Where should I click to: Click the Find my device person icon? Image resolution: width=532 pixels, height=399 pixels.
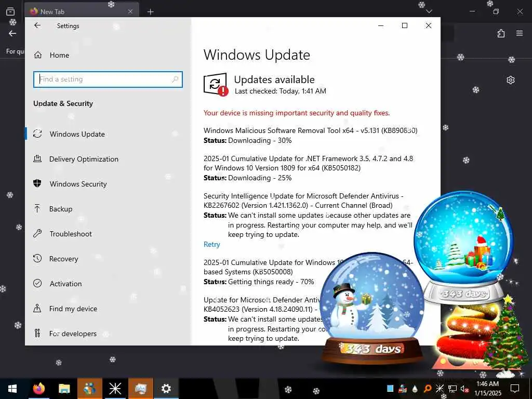click(x=37, y=308)
